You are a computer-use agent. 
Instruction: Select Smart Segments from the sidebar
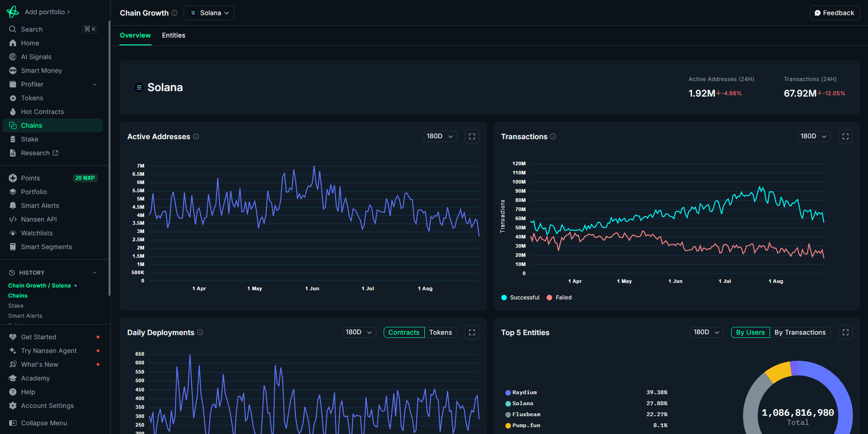(x=47, y=246)
